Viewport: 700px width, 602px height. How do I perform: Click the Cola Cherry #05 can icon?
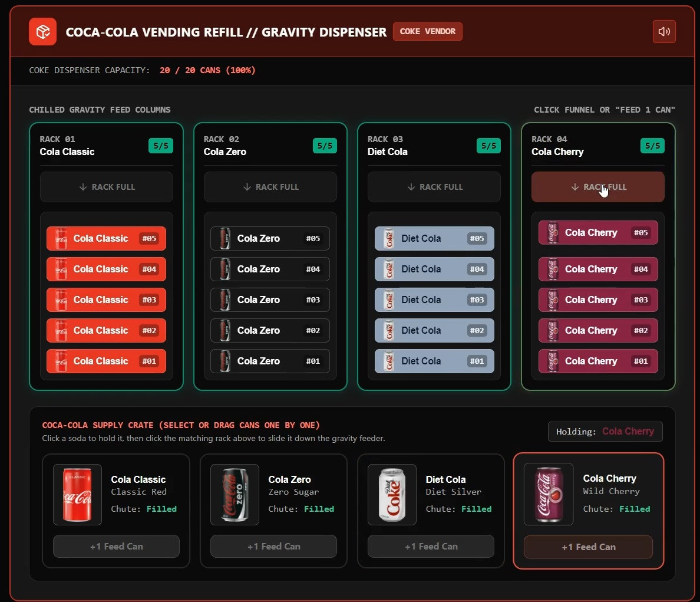pyautogui.click(x=553, y=233)
